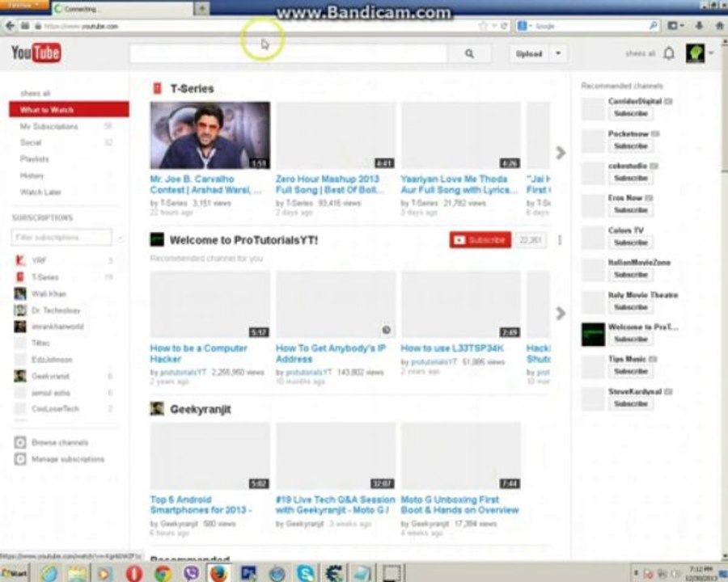Open a new Firefox tab
This screenshot has width=728, height=582.
point(202,8)
